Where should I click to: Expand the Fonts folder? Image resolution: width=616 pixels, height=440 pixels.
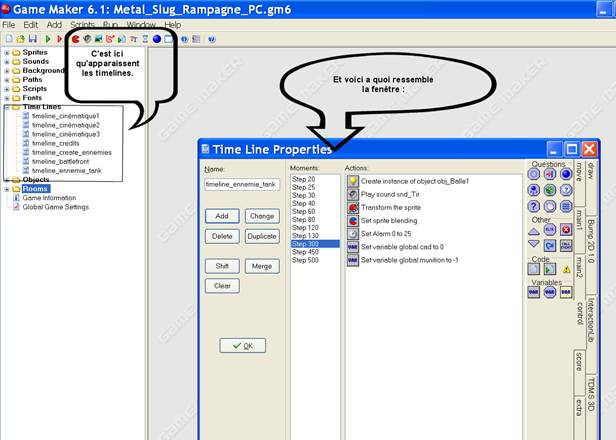click(x=7, y=98)
